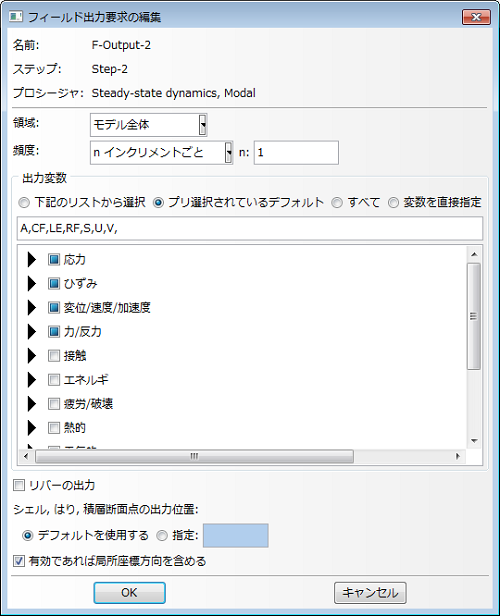Enable the 熱的 output checkbox

(54, 427)
